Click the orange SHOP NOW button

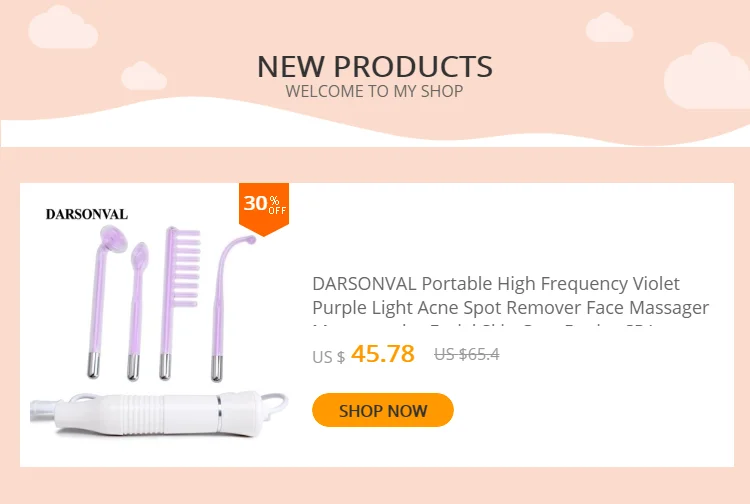tap(383, 410)
